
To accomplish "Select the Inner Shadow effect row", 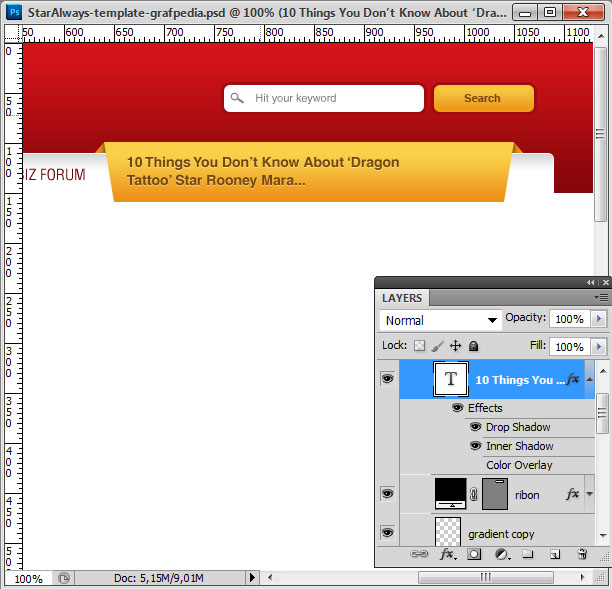I will coord(530,446).
